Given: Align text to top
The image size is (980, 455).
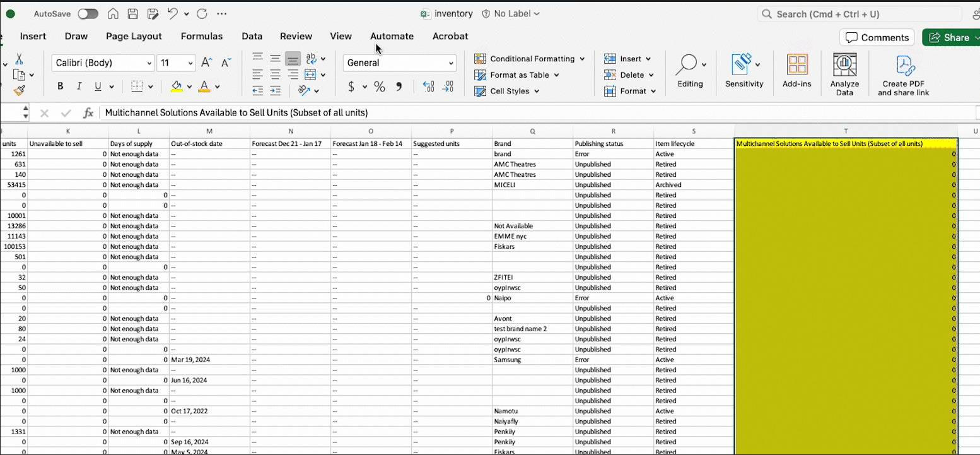Looking at the screenshot, I should (257, 59).
